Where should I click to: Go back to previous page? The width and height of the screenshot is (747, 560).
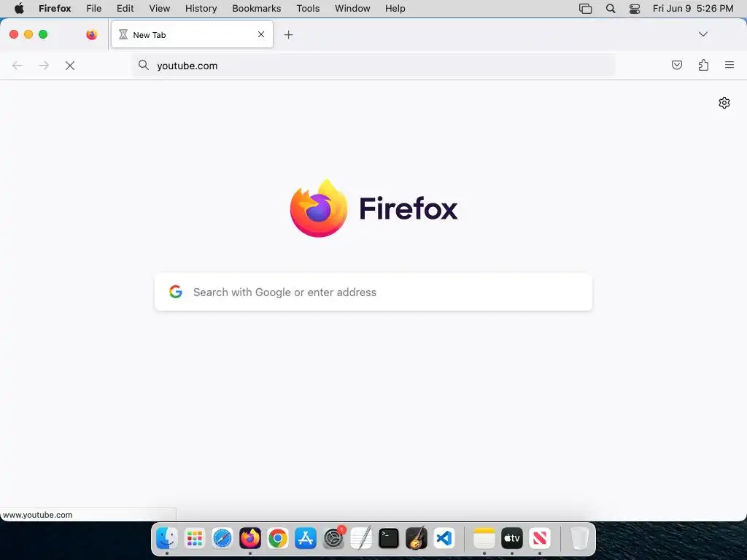point(18,66)
